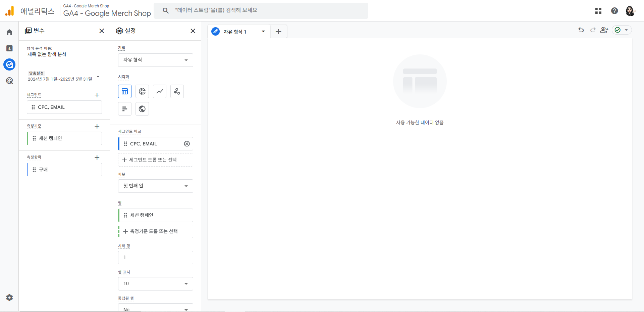Click 측정기준 드롭 또는 선택 button
The width and height of the screenshot is (644, 312).
pos(156,231)
